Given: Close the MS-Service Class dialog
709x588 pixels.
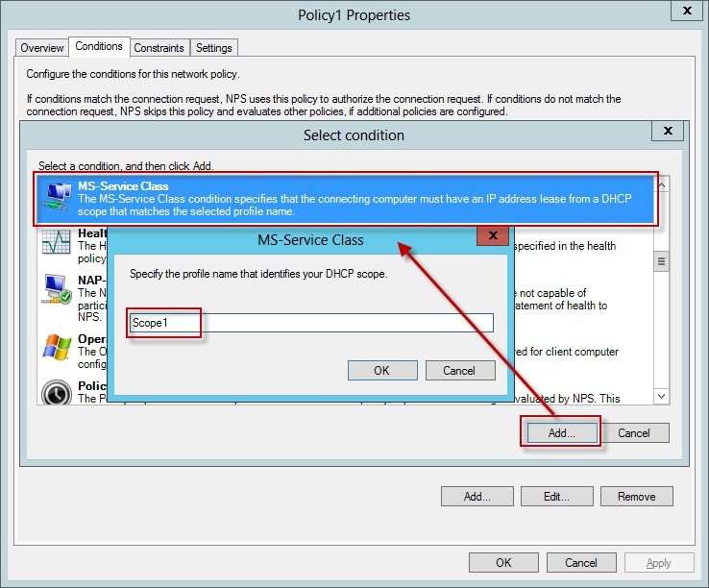Looking at the screenshot, I should [x=493, y=235].
